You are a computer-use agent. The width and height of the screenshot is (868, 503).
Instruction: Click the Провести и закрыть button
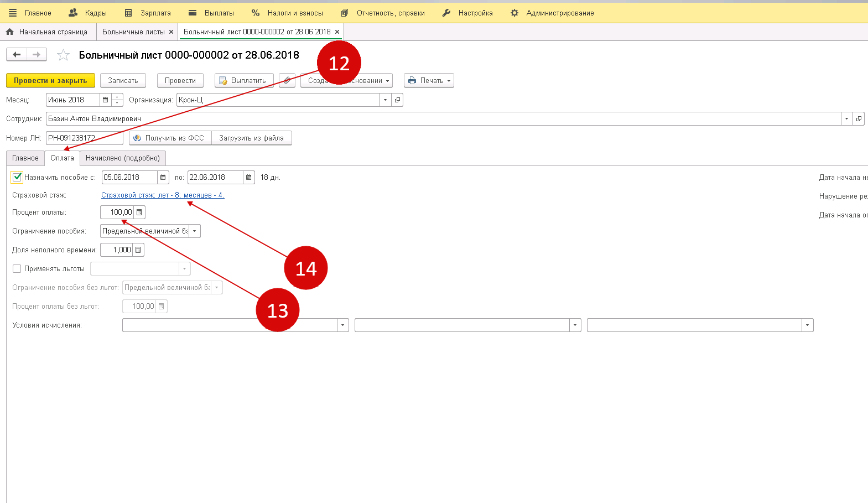[x=50, y=80]
